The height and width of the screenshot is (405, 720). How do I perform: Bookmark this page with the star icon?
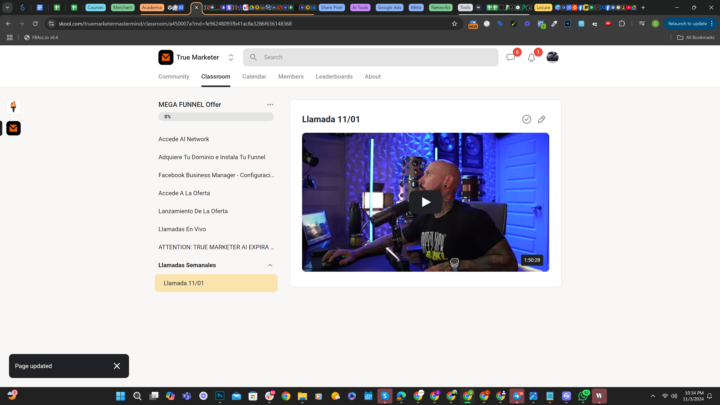455,23
